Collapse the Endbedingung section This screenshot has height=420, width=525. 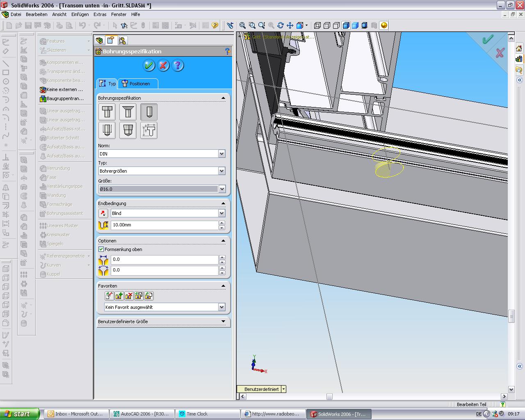pos(223,203)
